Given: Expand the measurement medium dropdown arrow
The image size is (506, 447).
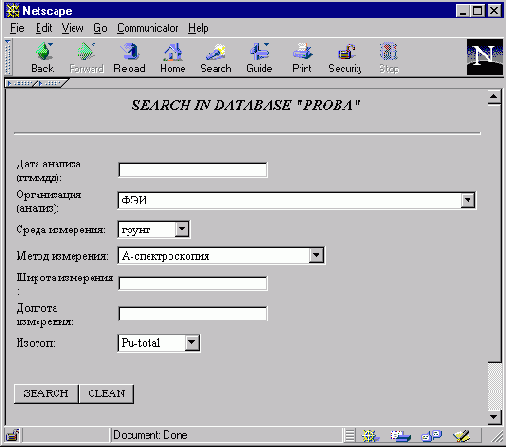Looking at the screenshot, I should (x=182, y=229).
